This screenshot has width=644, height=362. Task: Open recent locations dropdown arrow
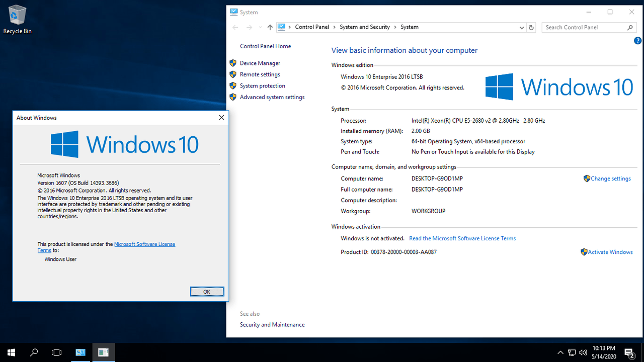(x=260, y=27)
